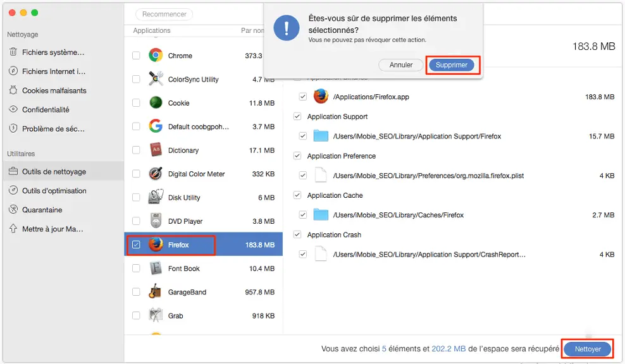Click the Fichiers système trash icon
This screenshot has height=364, width=625.
coord(13,52)
